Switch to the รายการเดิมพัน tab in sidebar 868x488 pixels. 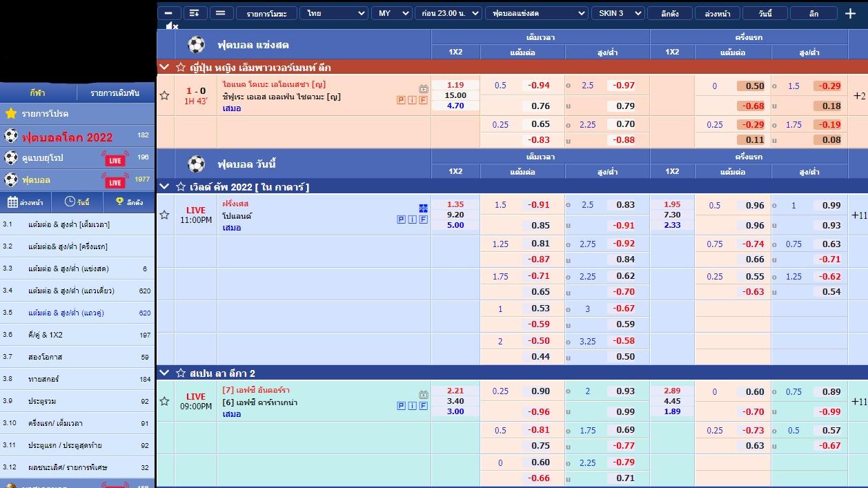click(115, 92)
